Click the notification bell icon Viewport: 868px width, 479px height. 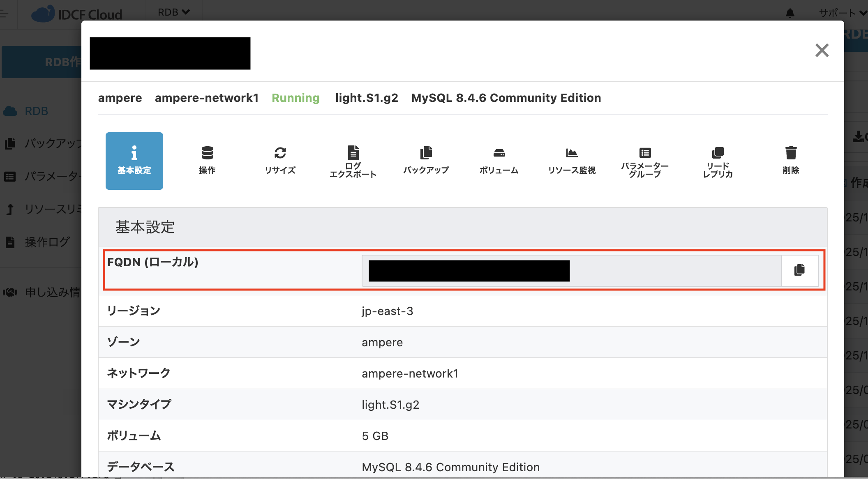(x=790, y=13)
